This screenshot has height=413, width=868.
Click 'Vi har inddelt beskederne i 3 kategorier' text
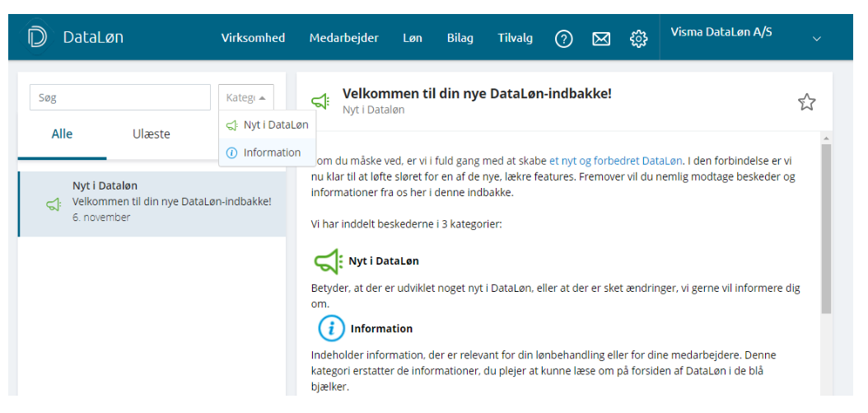pyautogui.click(x=406, y=225)
